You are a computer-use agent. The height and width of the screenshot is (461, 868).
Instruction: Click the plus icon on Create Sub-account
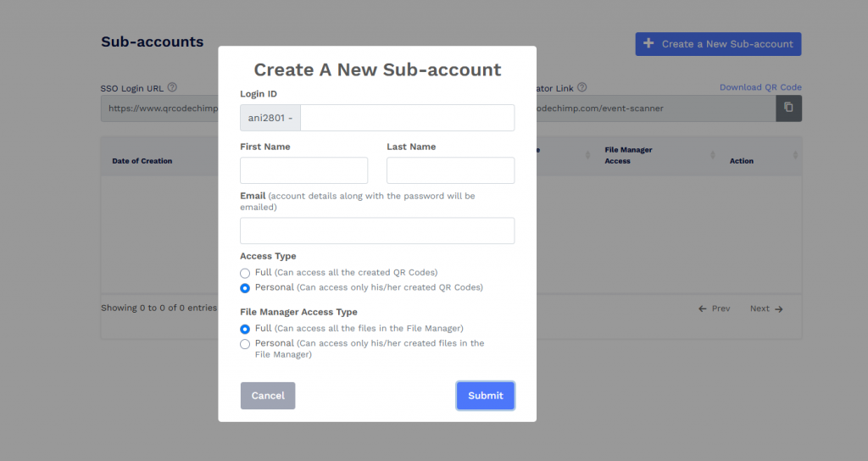point(648,43)
